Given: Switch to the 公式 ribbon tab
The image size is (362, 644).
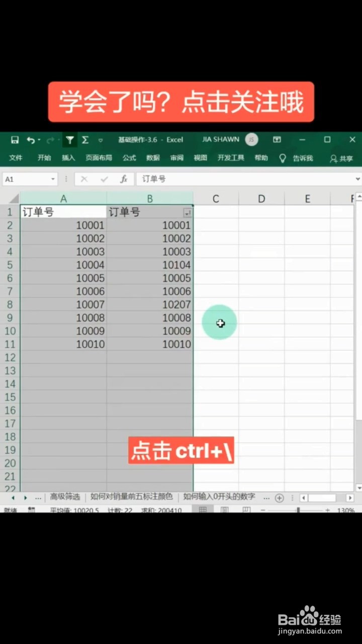Looking at the screenshot, I should point(129,158).
